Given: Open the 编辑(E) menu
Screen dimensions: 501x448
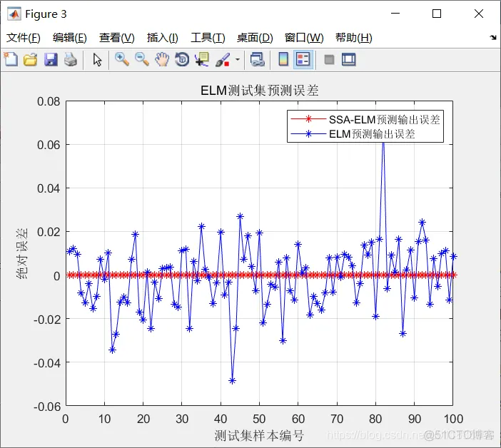Looking at the screenshot, I should (x=70, y=38).
